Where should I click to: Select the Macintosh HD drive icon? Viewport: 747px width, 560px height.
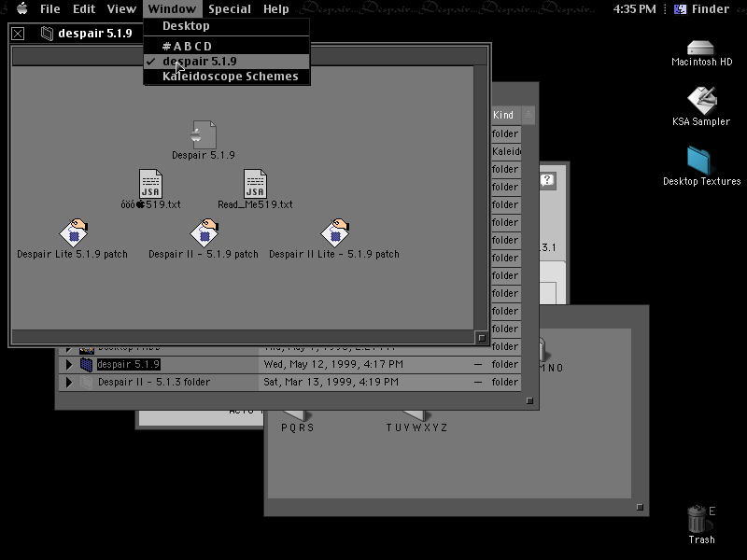tap(700, 48)
